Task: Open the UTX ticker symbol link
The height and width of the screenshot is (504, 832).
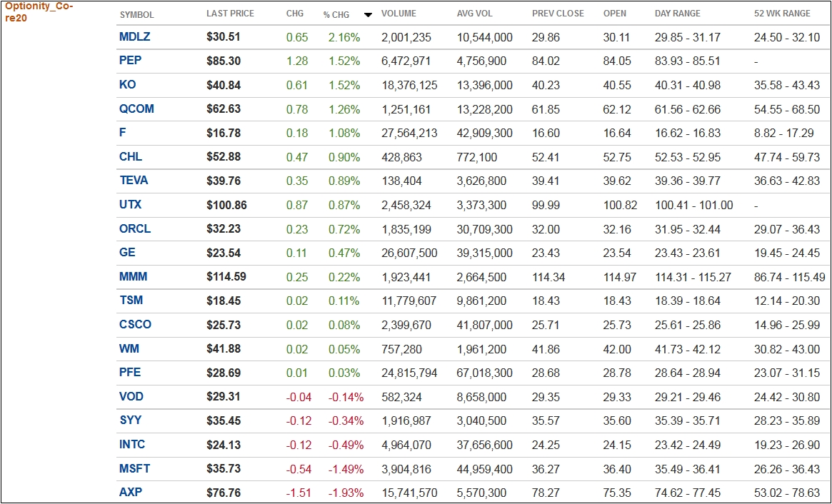Action: pyautogui.click(x=131, y=205)
